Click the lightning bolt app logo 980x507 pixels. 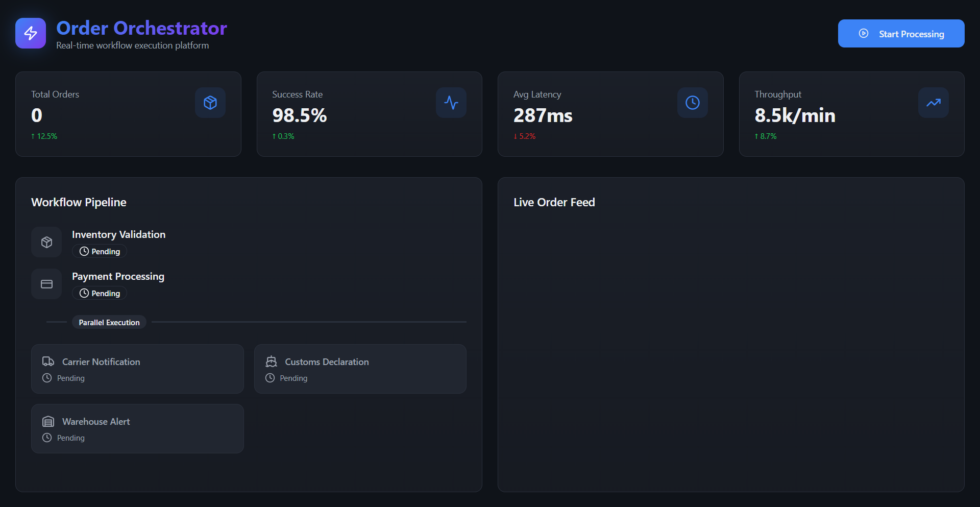pyautogui.click(x=31, y=33)
